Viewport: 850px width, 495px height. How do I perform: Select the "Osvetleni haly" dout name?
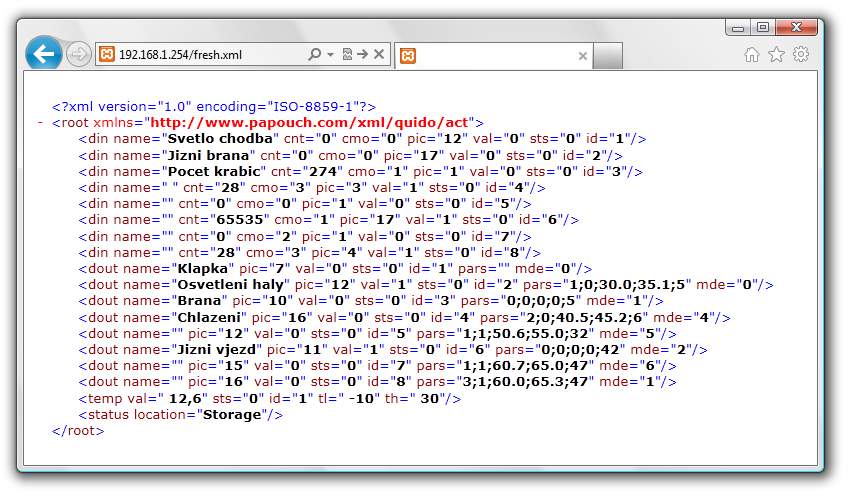(x=230, y=285)
